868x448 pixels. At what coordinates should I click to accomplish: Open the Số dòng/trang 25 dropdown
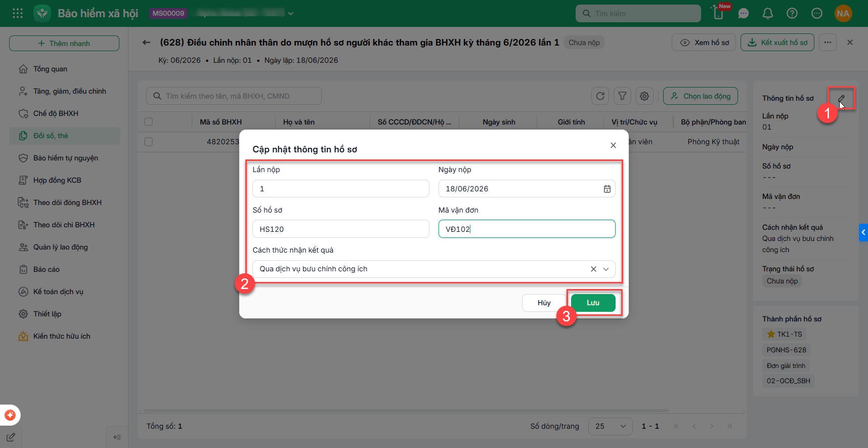click(611, 426)
